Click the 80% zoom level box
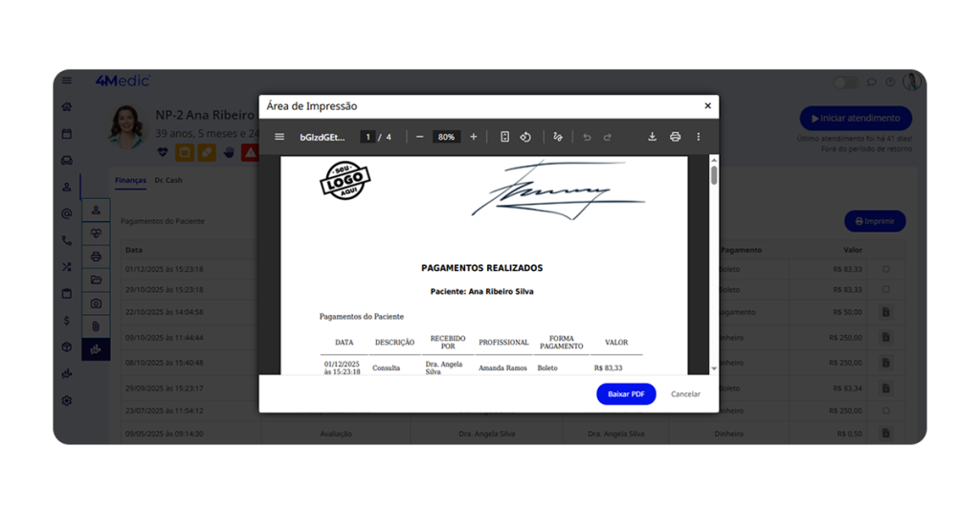980x514 pixels. (x=446, y=137)
